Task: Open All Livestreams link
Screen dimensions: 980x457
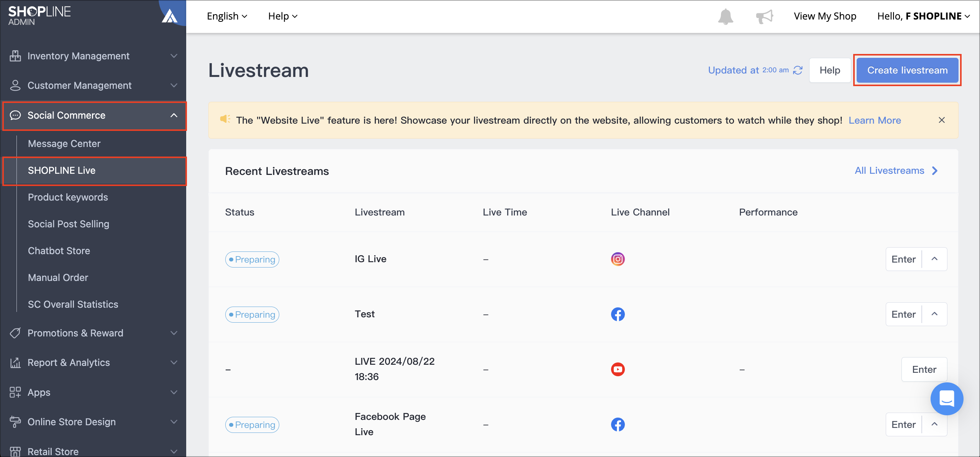Action: 896,171
